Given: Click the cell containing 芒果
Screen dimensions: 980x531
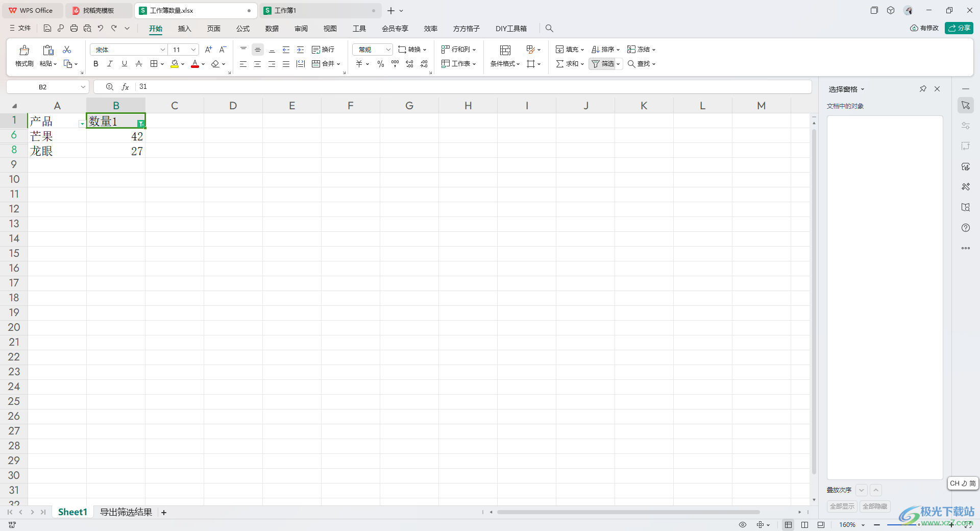Looking at the screenshot, I should coord(57,136).
